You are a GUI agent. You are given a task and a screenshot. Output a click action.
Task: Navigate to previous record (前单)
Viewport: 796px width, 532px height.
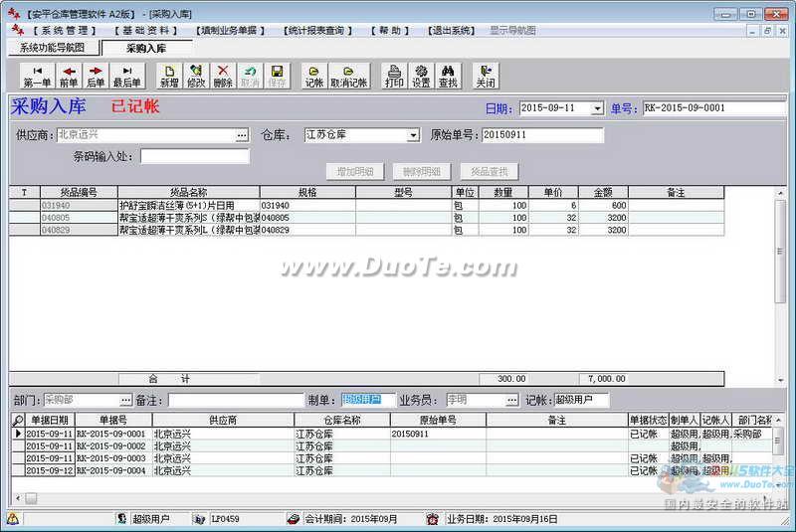[x=69, y=77]
